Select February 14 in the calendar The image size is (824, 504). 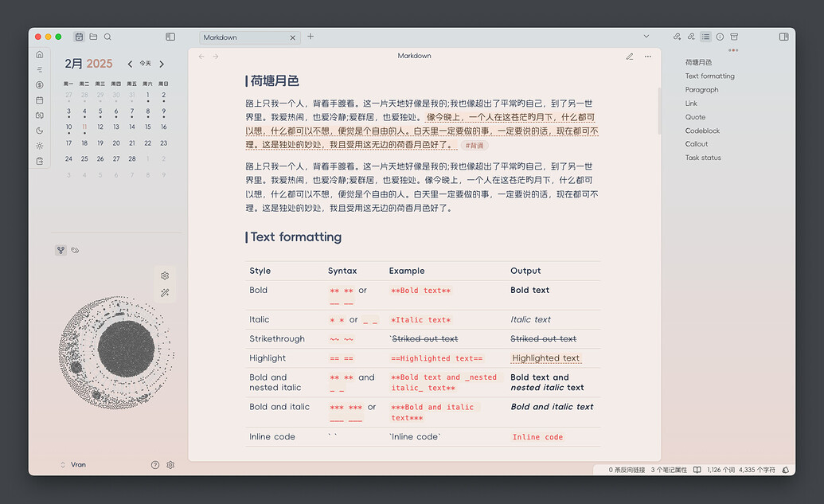(131, 127)
